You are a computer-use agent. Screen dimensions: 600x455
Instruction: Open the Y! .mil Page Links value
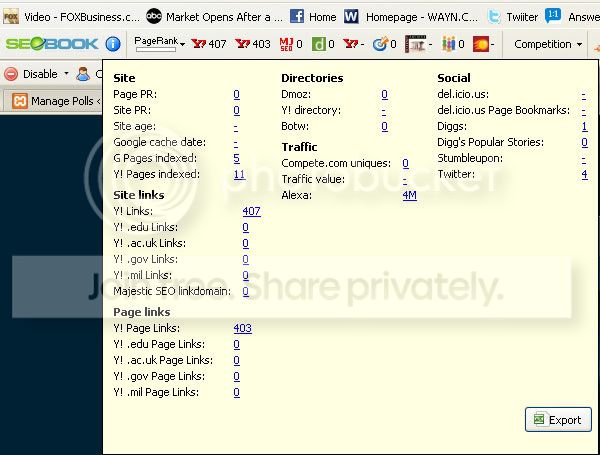point(236,392)
